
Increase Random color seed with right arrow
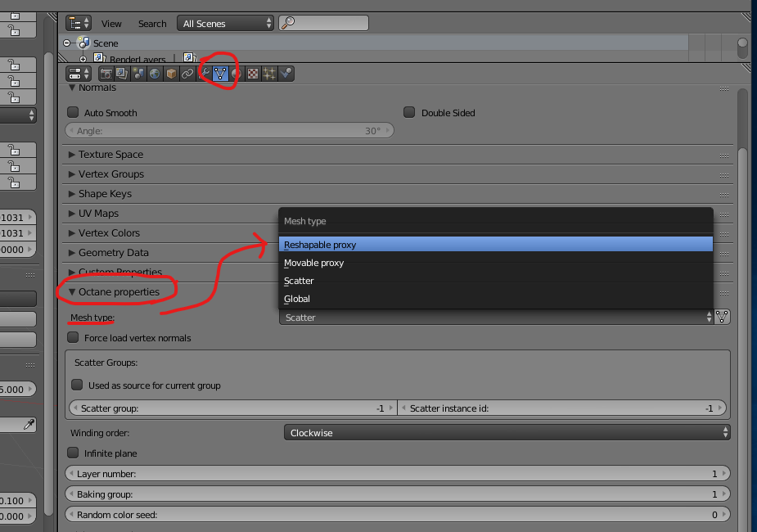click(x=723, y=515)
